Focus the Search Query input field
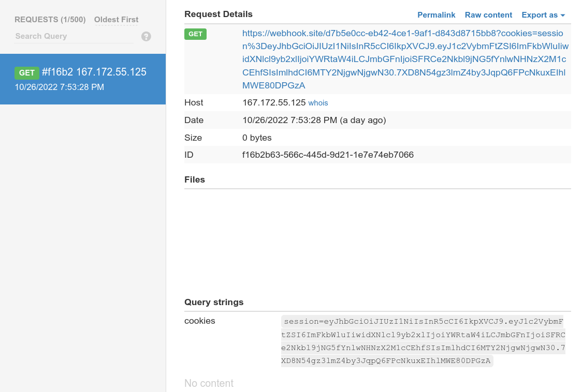 coord(74,36)
